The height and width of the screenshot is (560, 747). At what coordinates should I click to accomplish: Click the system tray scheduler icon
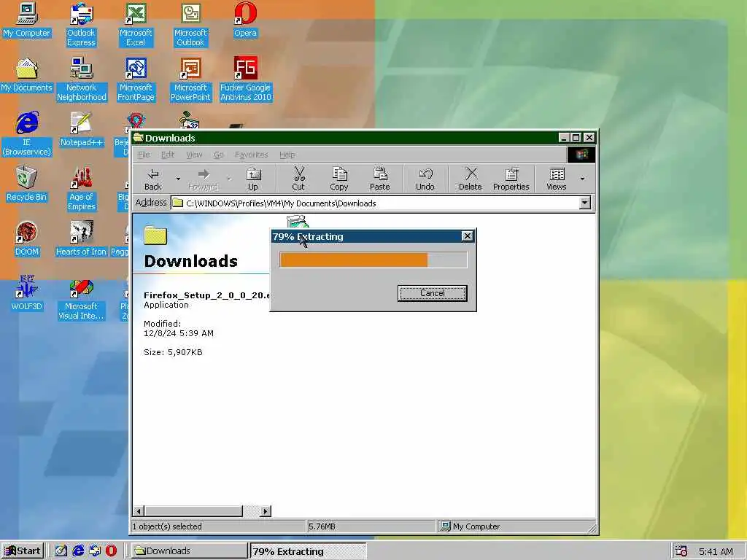click(681, 551)
